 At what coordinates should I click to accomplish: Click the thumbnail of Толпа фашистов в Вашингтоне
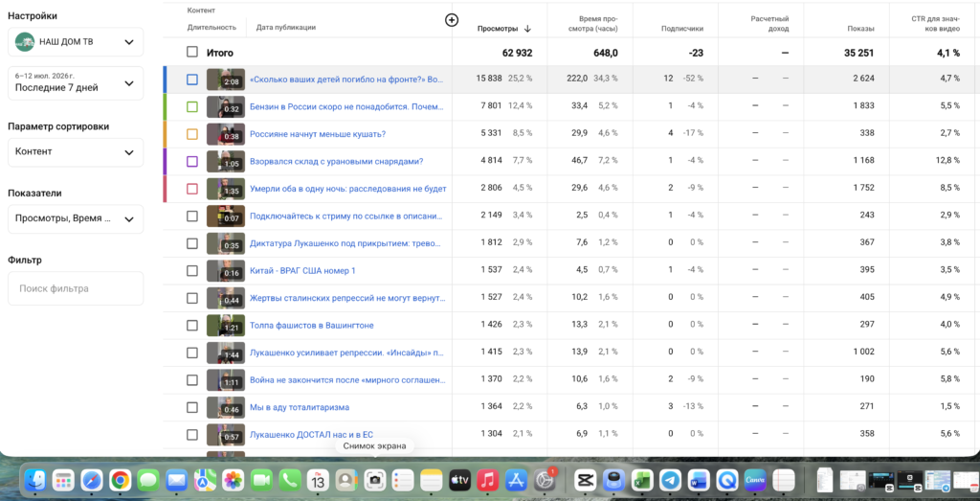225,326
